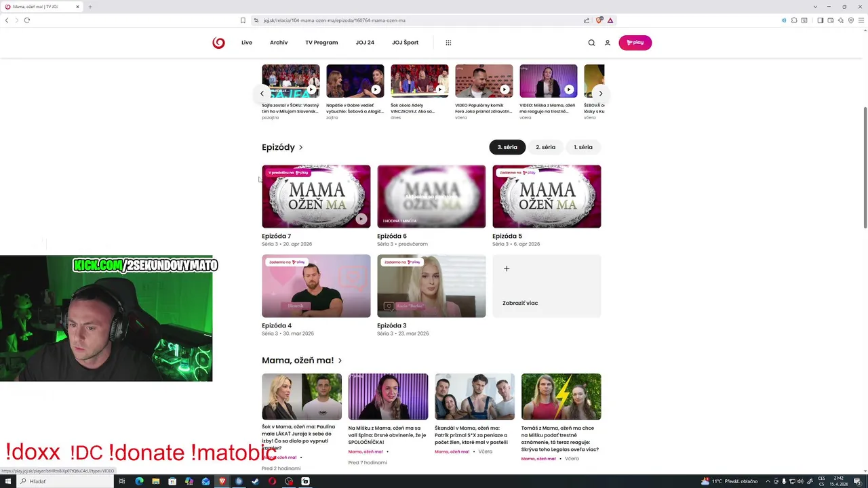
Task: Open Brave VPN shield icon
Action: coord(851,20)
